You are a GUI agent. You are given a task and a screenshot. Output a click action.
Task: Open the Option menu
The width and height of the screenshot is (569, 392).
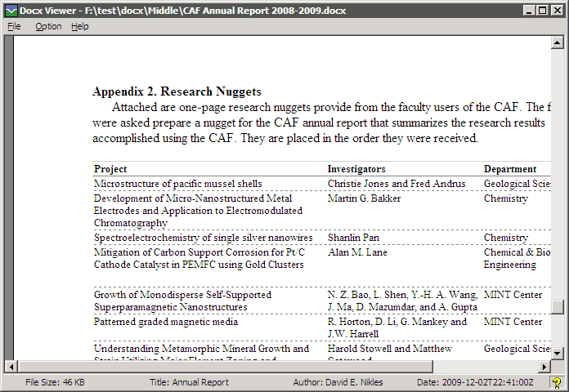tap(48, 26)
